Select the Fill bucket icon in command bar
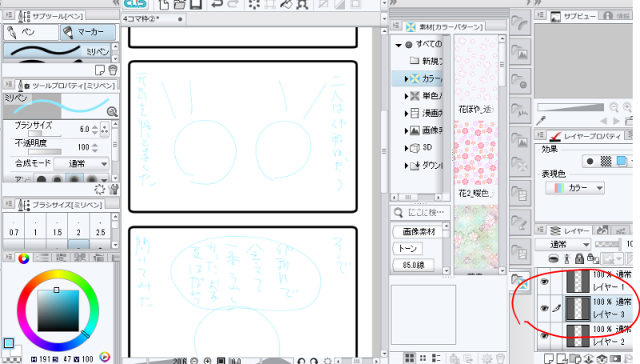Screen dimensions: 640x364 (286, 5)
